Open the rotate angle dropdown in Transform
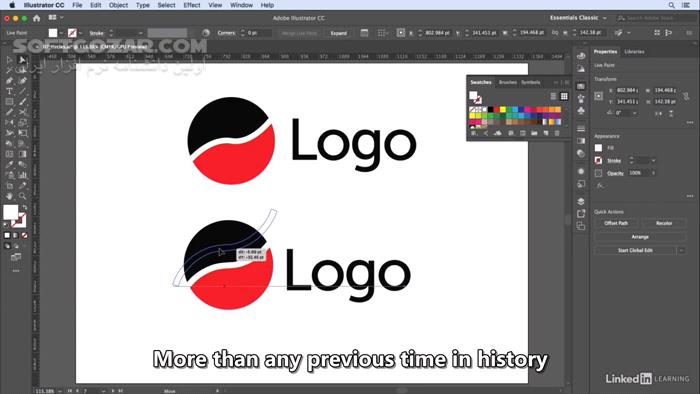The image size is (700, 394). click(x=635, y=113)
